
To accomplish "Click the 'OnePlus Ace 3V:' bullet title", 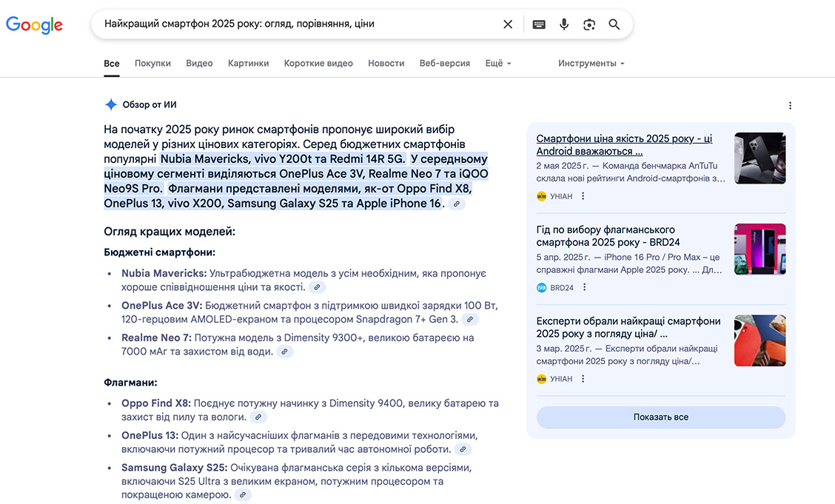I will click(x=162, y=306).
